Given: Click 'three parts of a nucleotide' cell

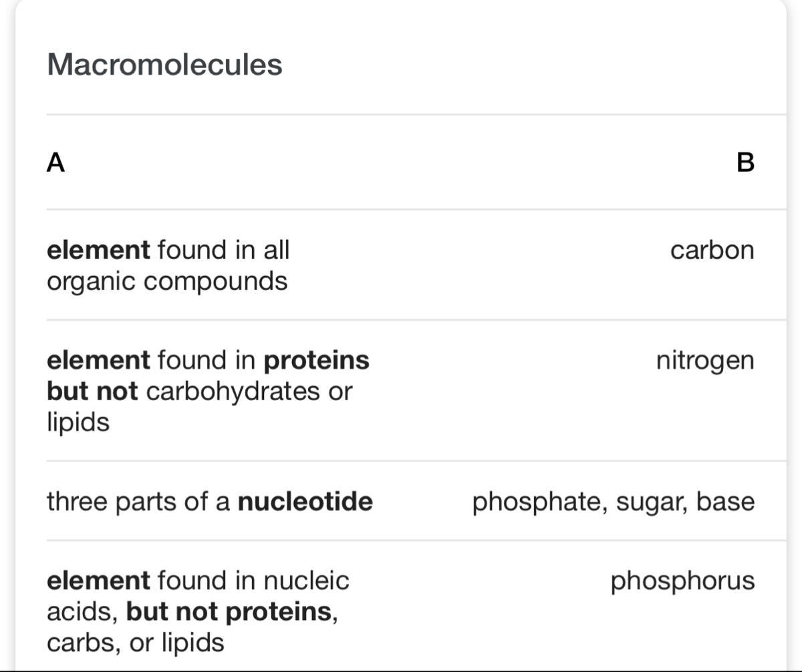Looking at the screenshot, I should coord(209,501).
